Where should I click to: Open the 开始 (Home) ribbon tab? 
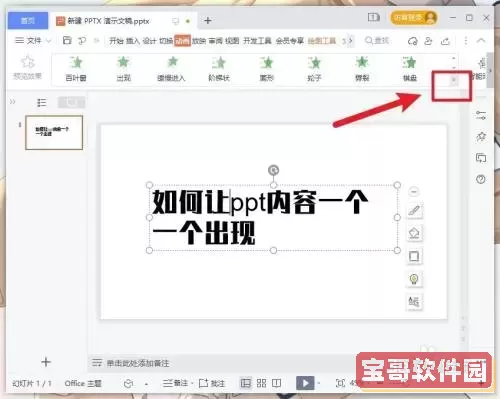coord(116,41)
